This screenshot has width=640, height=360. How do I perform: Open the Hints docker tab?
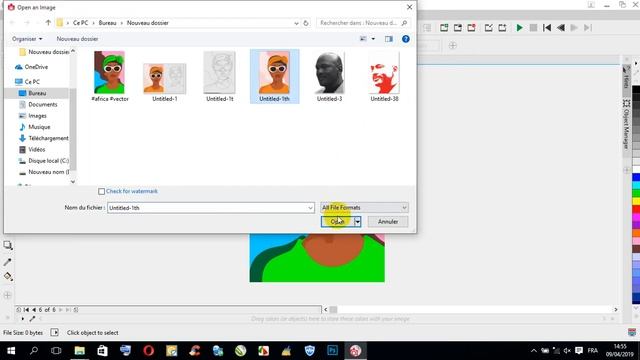(626, 78)
